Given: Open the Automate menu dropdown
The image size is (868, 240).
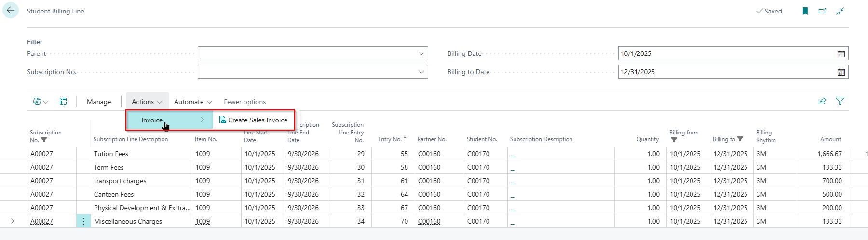Looking at the screenshot, I should pyautogui.click(x=193, y=102).
